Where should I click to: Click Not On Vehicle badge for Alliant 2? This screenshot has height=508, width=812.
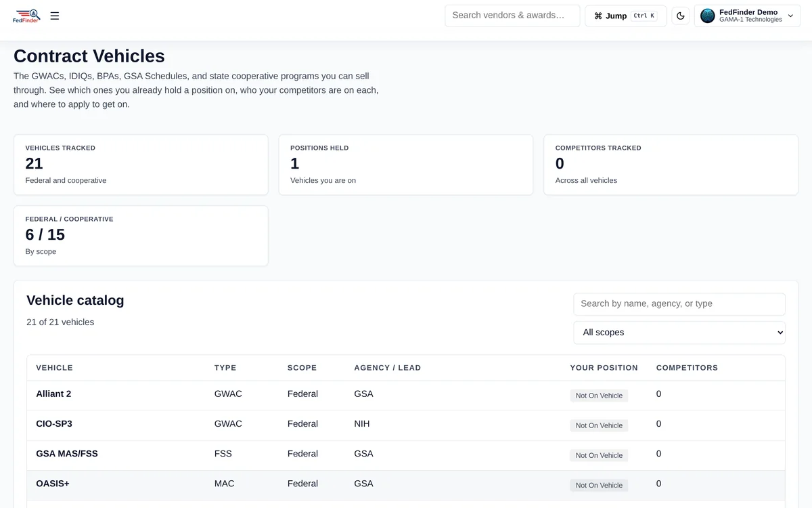pos(599,396)
